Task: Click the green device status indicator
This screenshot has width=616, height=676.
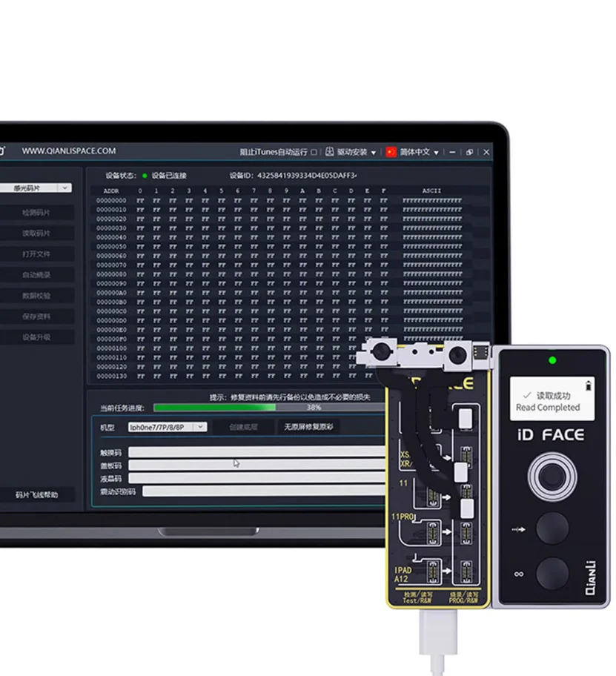Action: 145,176
